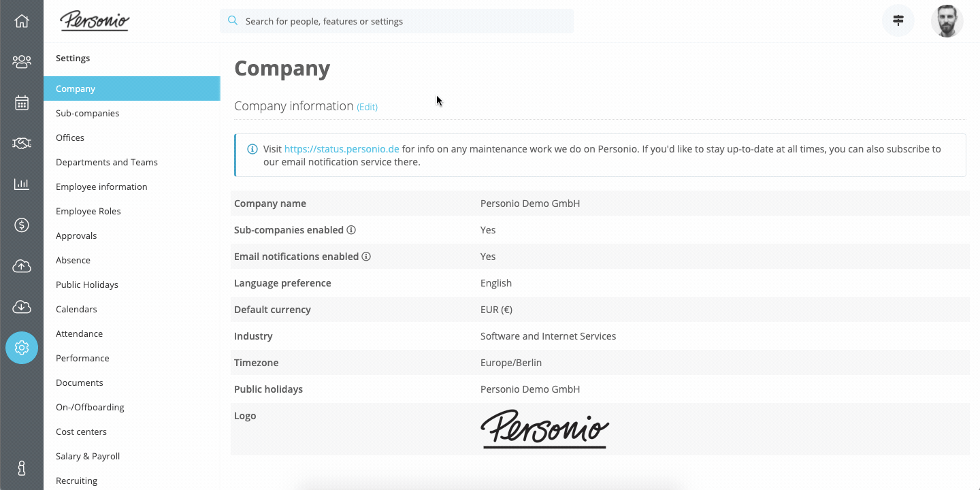This screenshot has width=980, height=490.
Task: Edit the company information
Action: click(367, 107)
